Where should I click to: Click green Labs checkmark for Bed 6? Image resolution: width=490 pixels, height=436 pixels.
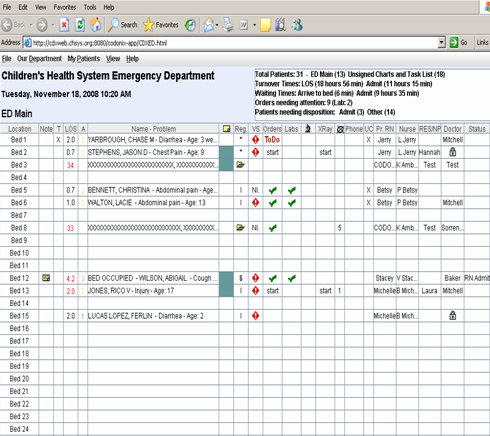tap(292, 203)
